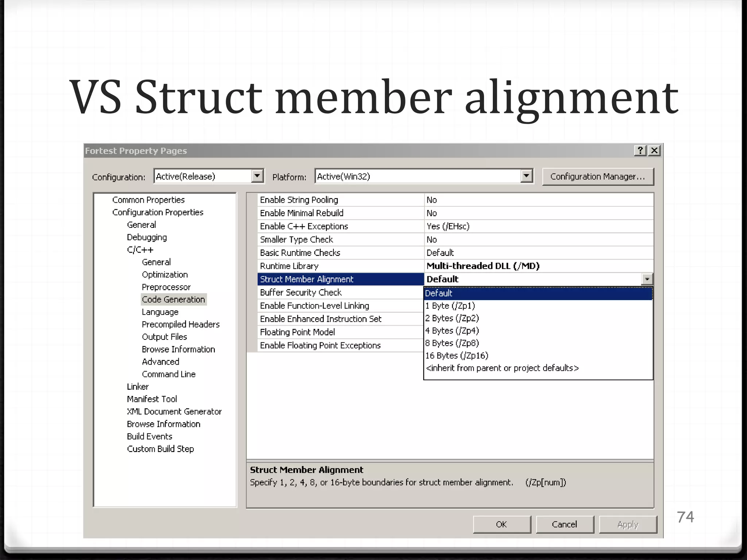Open Browse Information under C/C++
The image size is (747, 560).
[x=178, y=349]
